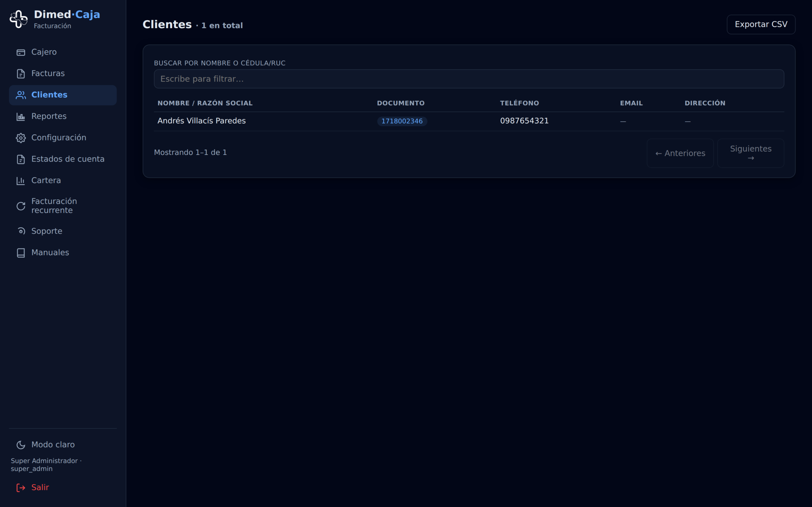
Task: Click the Soporte headset icon
Action: (21, 231)
